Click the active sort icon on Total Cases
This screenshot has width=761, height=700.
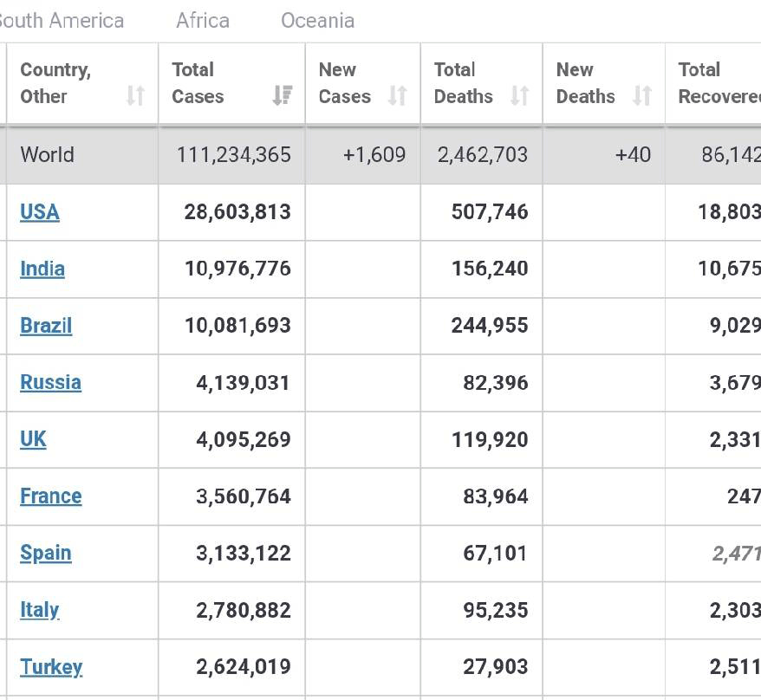(282, 97)
